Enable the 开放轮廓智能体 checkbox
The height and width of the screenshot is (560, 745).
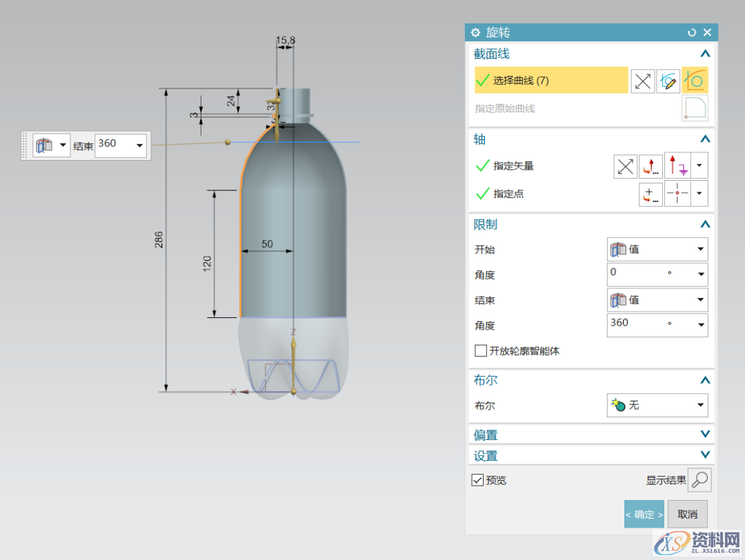click(x=481, y=351)
